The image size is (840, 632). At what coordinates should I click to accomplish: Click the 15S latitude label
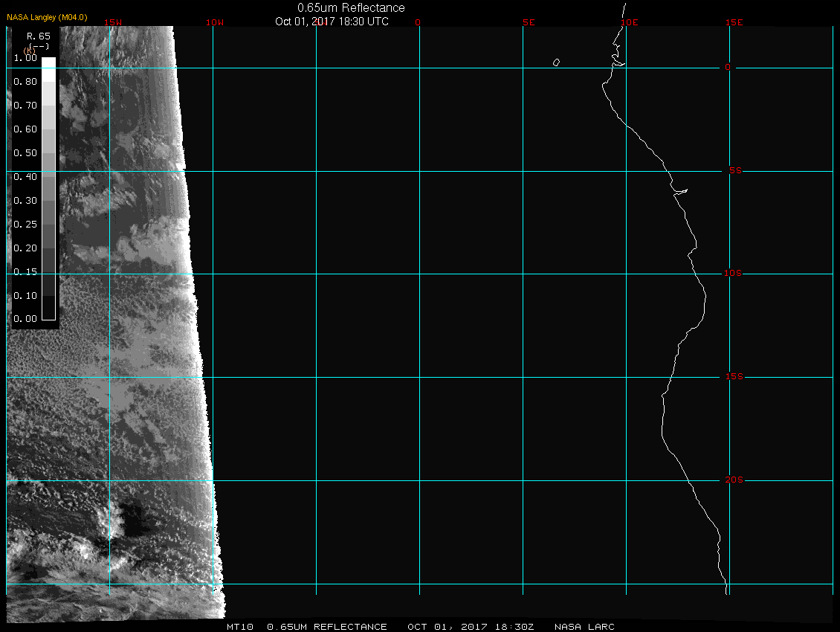[732, 377]
